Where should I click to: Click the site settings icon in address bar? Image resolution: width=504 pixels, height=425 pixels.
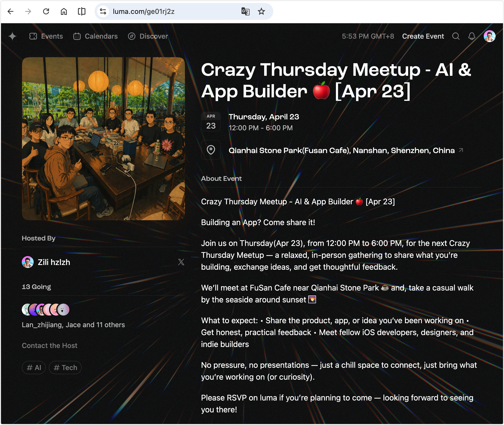pyautogui.click(x=103, y=11)
